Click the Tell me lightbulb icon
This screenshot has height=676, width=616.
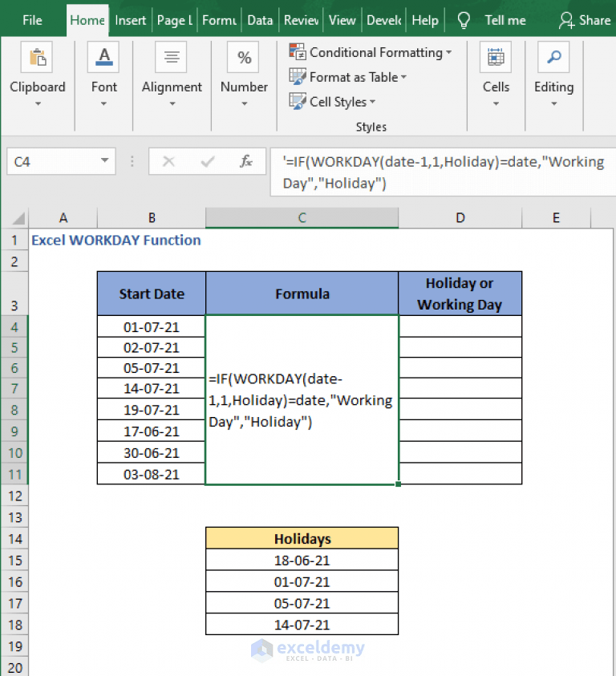(464, 20)
